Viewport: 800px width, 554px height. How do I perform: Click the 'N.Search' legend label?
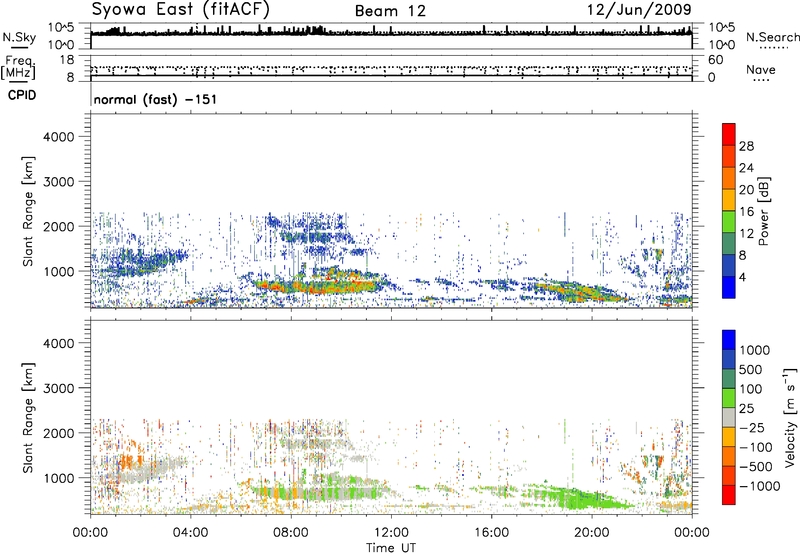tap(772, 37)
